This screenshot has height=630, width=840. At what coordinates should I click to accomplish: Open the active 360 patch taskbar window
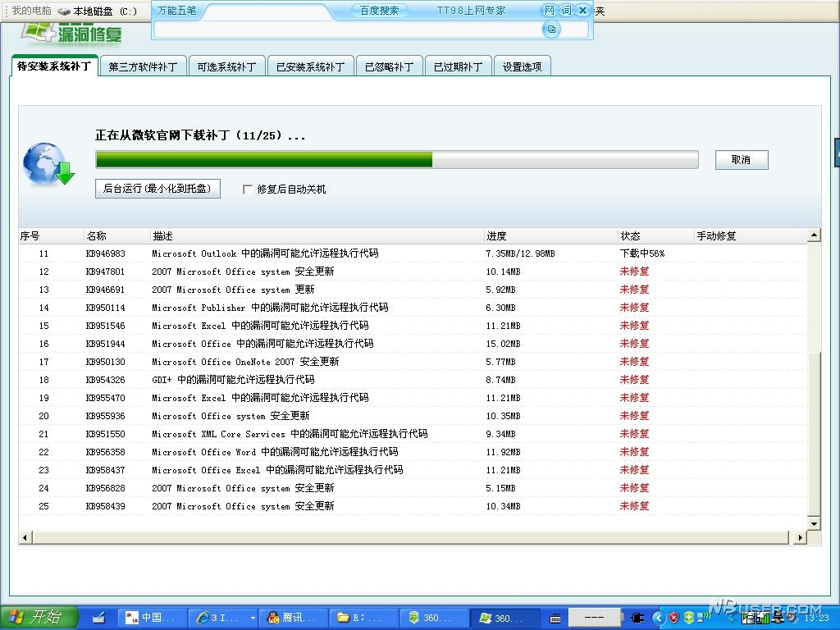point(504,618)
